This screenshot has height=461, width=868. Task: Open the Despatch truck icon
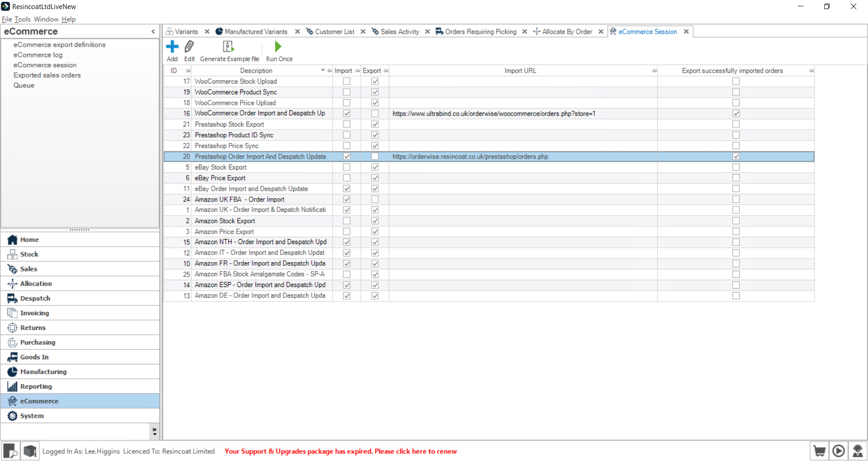(12, 298)
